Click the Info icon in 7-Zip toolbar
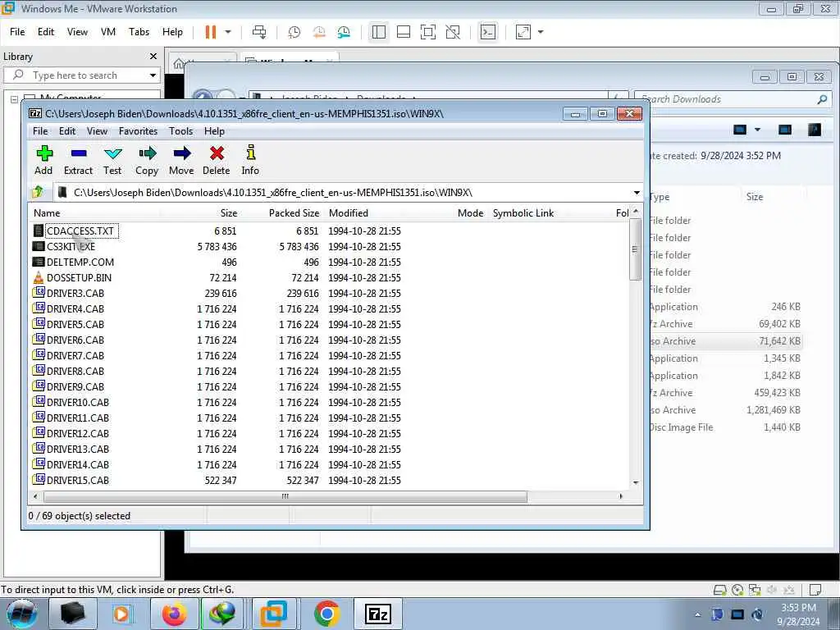 coord(250,160)
